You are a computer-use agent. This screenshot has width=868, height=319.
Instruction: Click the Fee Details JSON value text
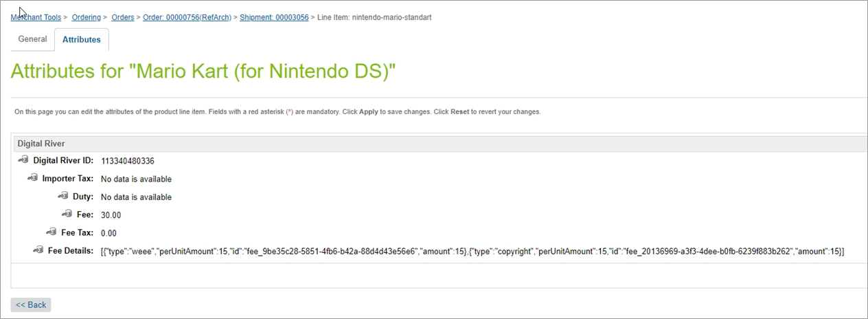pyautogui.click(x=472, y=252)
